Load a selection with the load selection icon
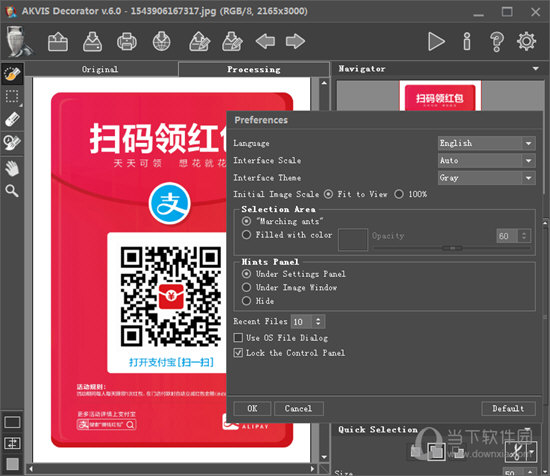 tap(199, 42)
